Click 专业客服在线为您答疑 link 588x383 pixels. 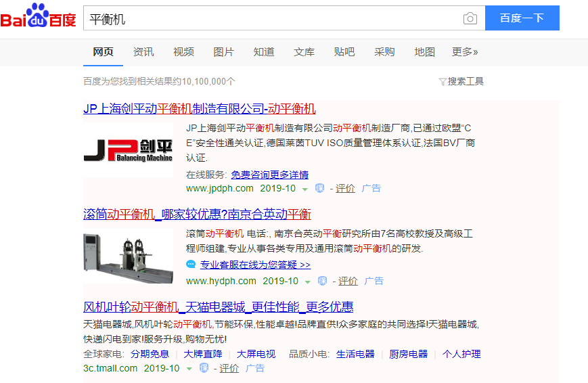click(x=255, y=265)
